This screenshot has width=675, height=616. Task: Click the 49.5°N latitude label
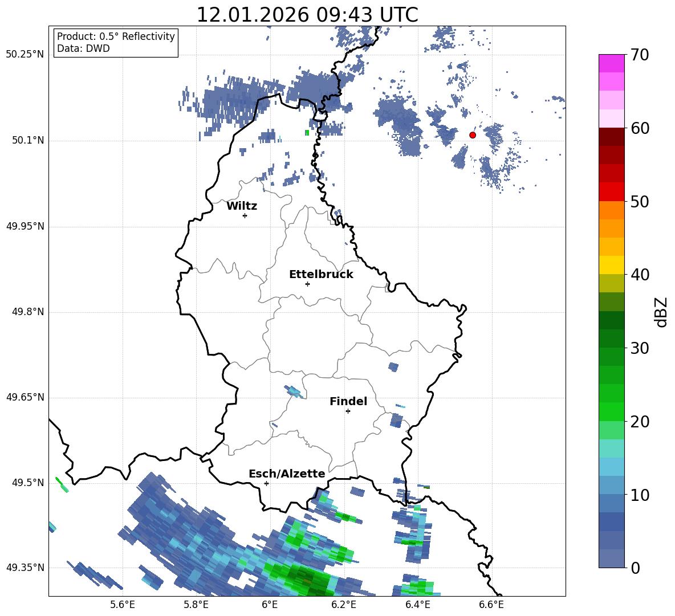pos(28,483)
